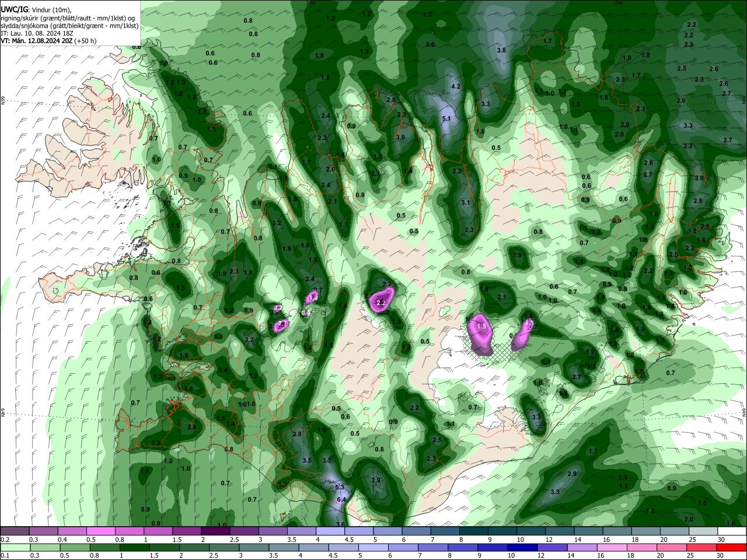Click the white 30 mm snow legend swatch

tap(732, 531)
